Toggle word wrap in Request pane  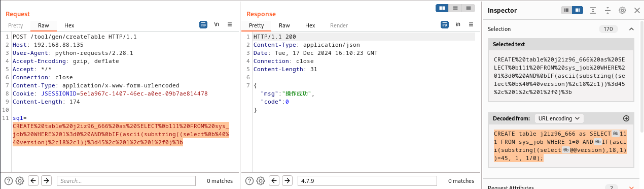pos(203,24)
